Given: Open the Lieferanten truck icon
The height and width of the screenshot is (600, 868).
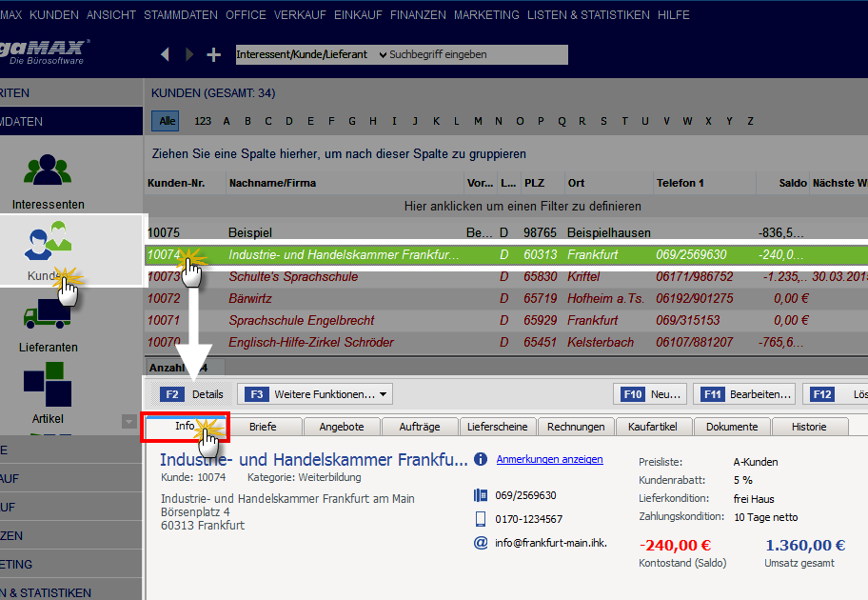Looking at the screenshot, I should tap(47, 313).
